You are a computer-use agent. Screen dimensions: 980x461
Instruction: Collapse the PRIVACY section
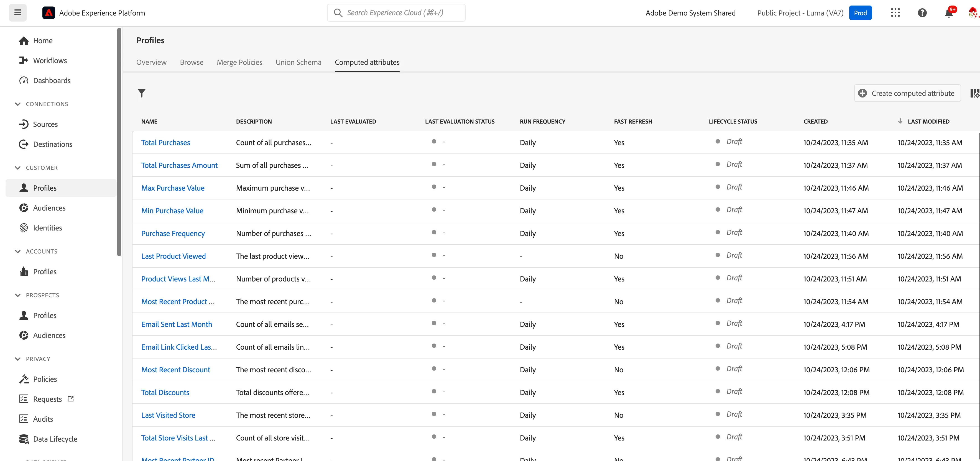click(17, 359)
